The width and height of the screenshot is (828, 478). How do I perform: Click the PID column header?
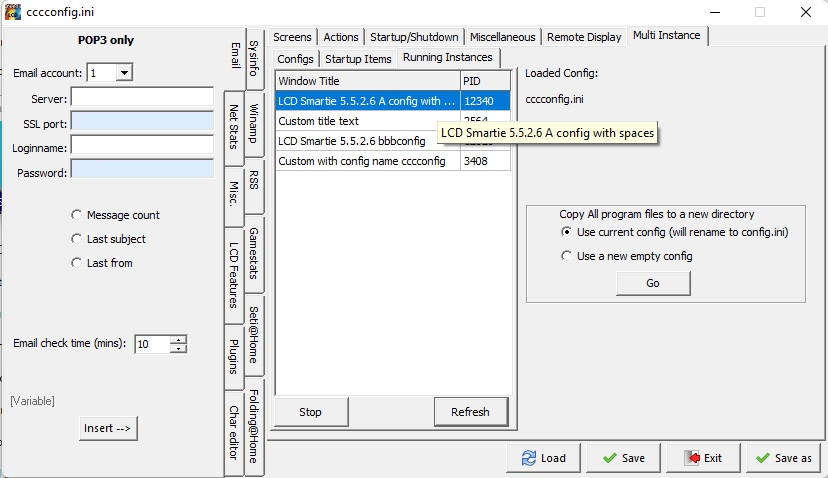tap(485, 81)
